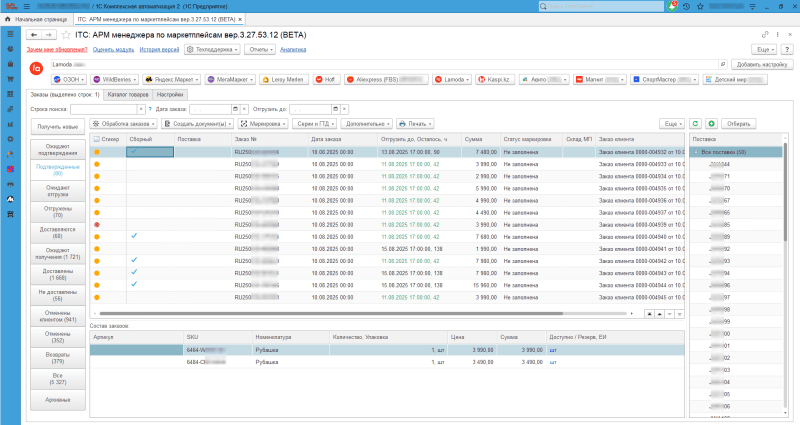800x425 pixels.
Task: Click the favorites star next to the title
Action: (66, 33)
